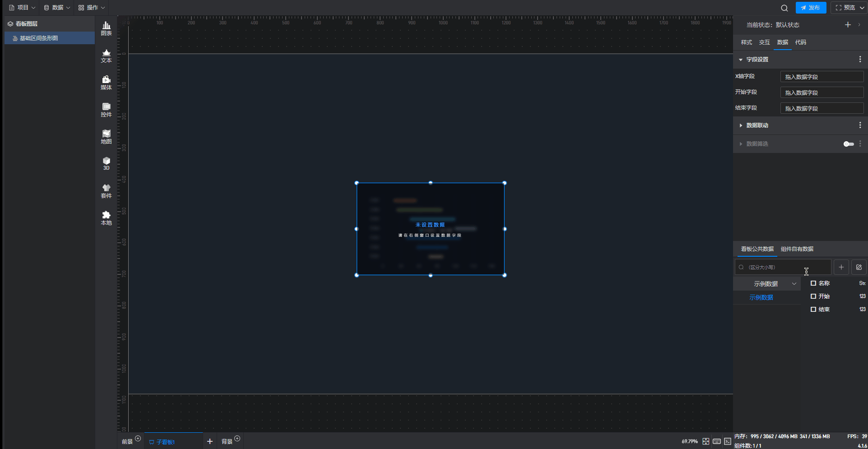This screenshot has width=868, height=449.
Task: Click the search magnifier icon in top bar
Action: (x=784, y=8)
